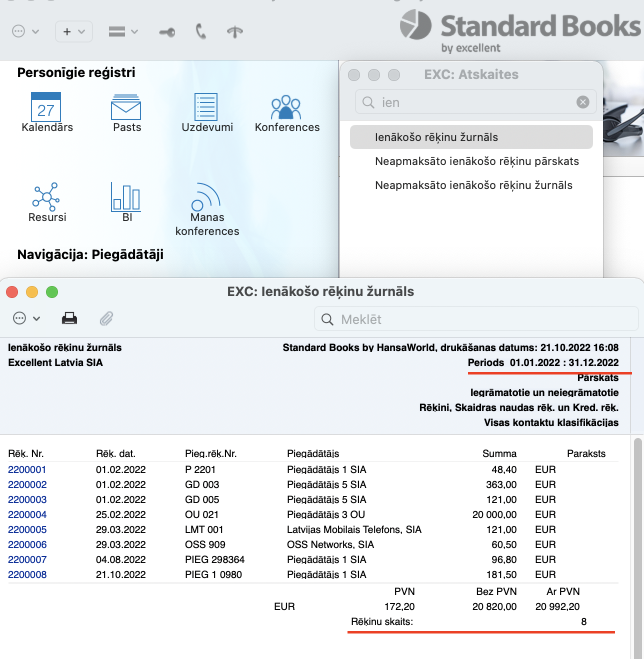This screenshot has width=644, height=659.
Task: Expand the plus (+) create dropdown
Action: pos(74,32)
